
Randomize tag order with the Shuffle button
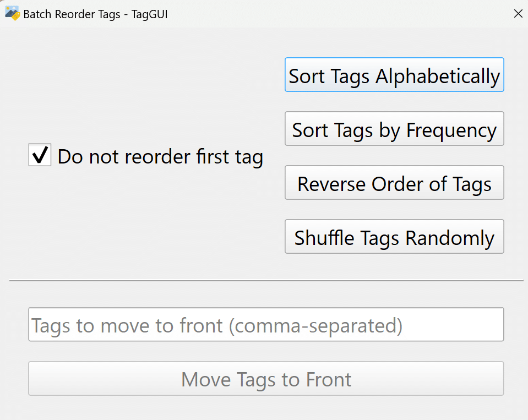394,237
